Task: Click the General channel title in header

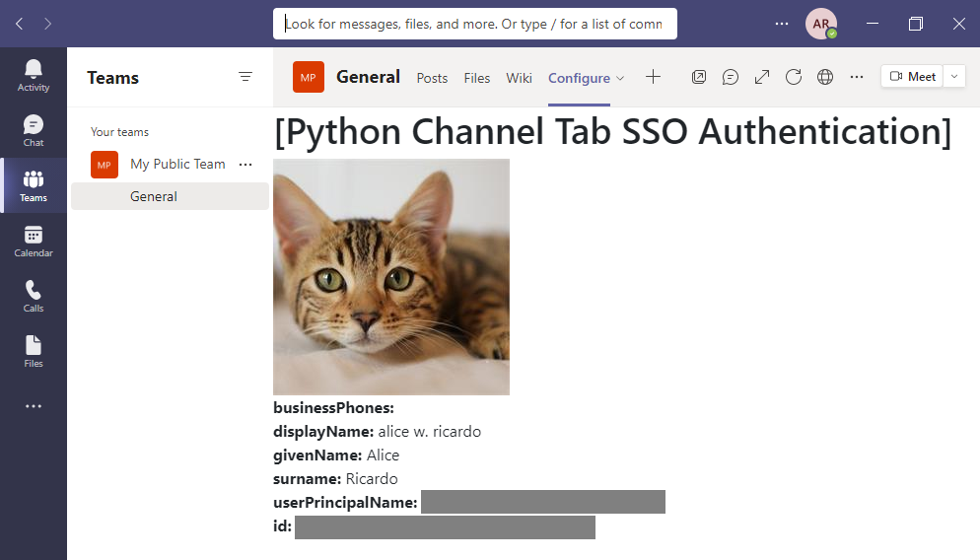Action: pos(368,77)
